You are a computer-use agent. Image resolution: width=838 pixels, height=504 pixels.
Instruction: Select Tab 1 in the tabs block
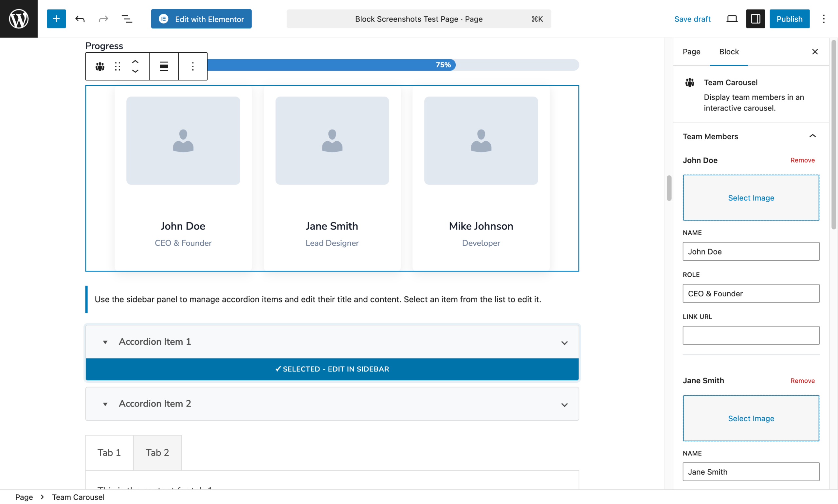tap(109, 452)
